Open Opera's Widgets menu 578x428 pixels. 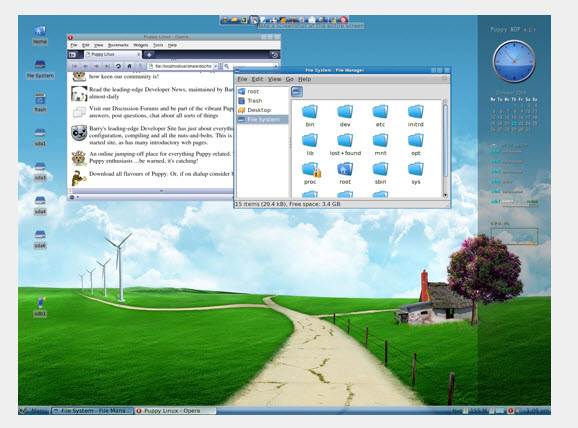[140, 45]
